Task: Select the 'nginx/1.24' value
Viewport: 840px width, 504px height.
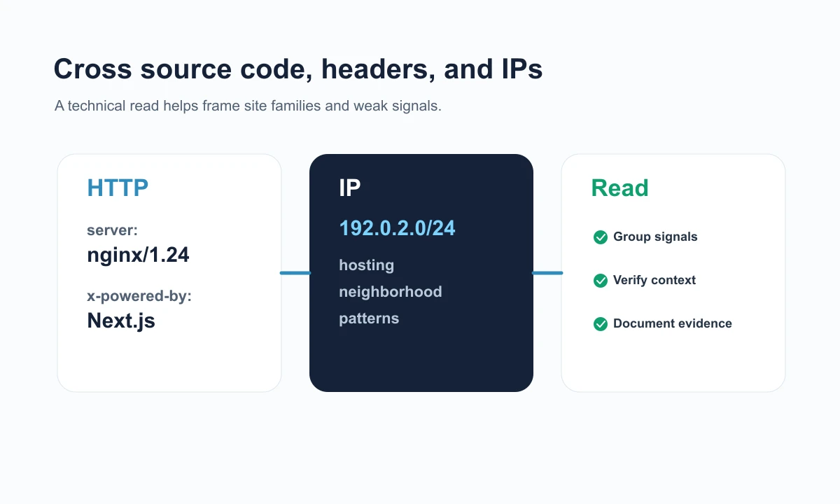Action: 138,255
